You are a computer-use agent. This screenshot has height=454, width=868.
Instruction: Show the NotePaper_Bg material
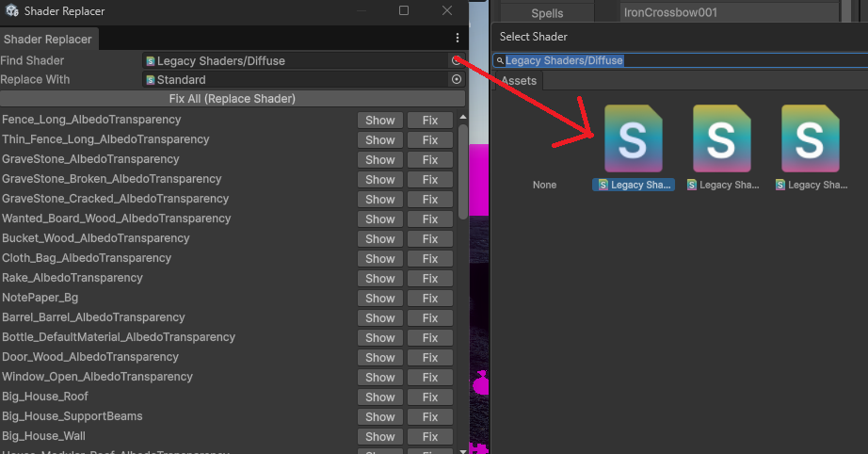click(379, 298)
